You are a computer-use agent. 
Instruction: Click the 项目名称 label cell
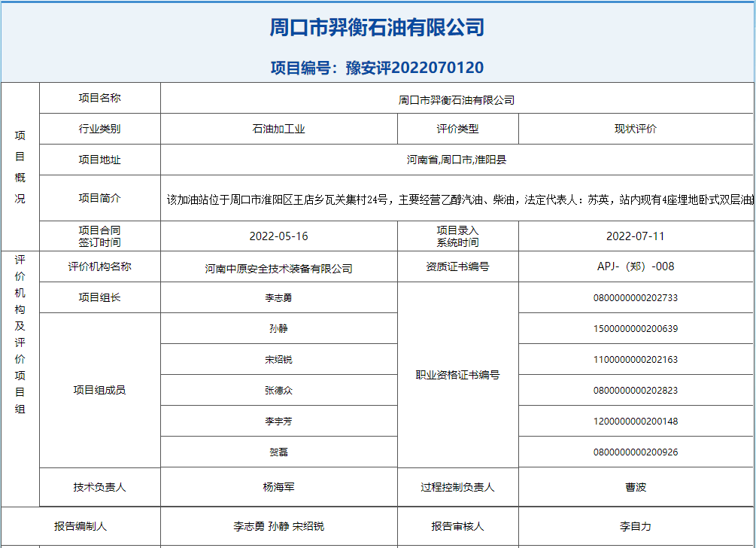tap(100, 98)
